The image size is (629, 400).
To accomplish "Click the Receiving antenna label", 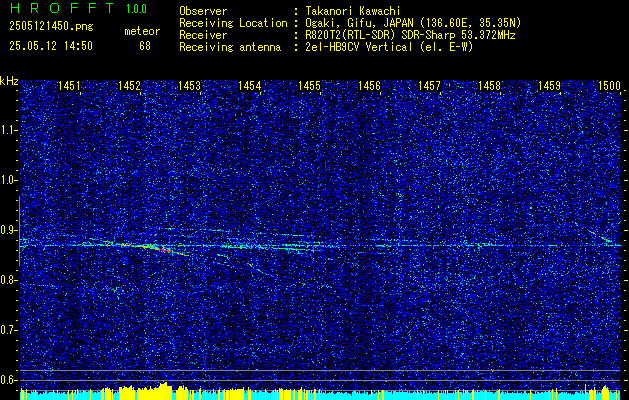I will point(230,47).
